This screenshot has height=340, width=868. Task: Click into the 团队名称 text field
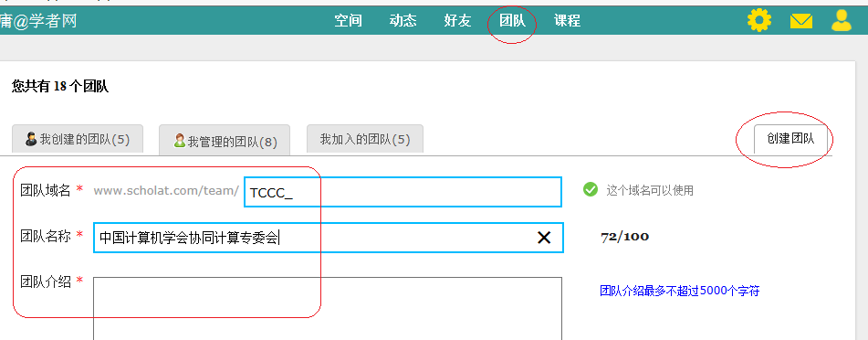[329, 238]
